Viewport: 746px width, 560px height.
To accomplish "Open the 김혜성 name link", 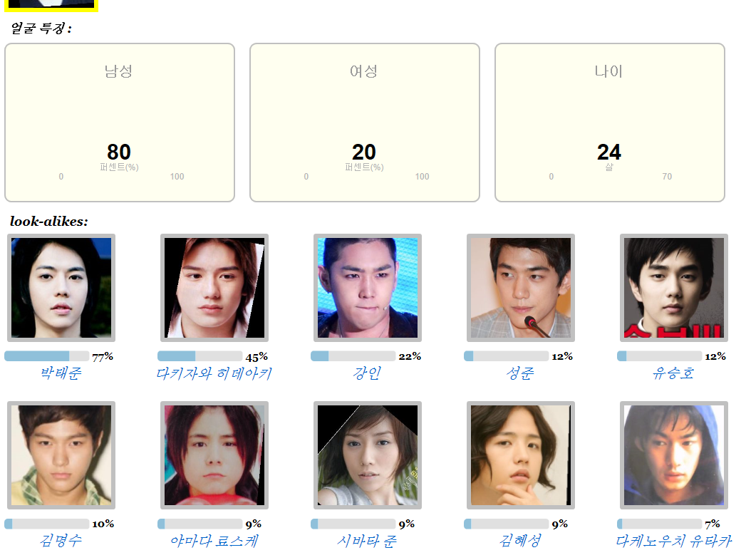I will 520,541.
